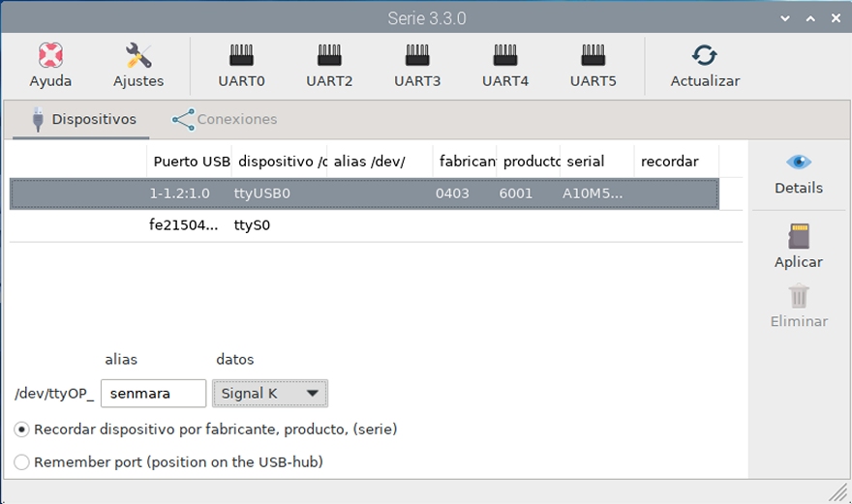Expand the Signal K datos dropdown
Image resolution: width=852 pixels, height=504 pixels.
tap(270, 393)
